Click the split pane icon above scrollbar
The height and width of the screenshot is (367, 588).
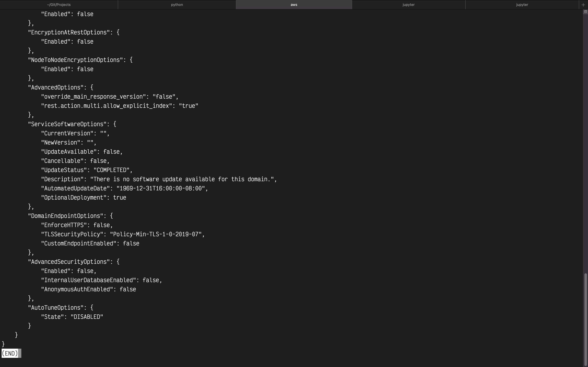click(x=585, y=12)
